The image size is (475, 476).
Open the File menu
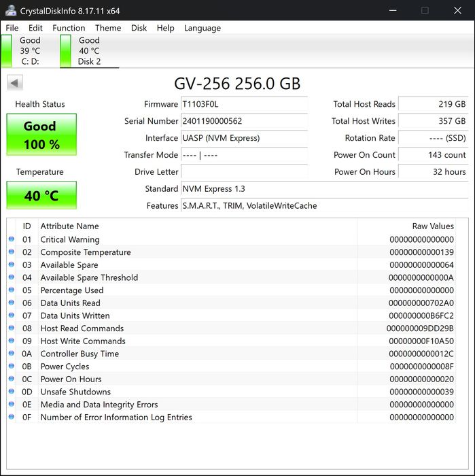(x=12, y=28)
